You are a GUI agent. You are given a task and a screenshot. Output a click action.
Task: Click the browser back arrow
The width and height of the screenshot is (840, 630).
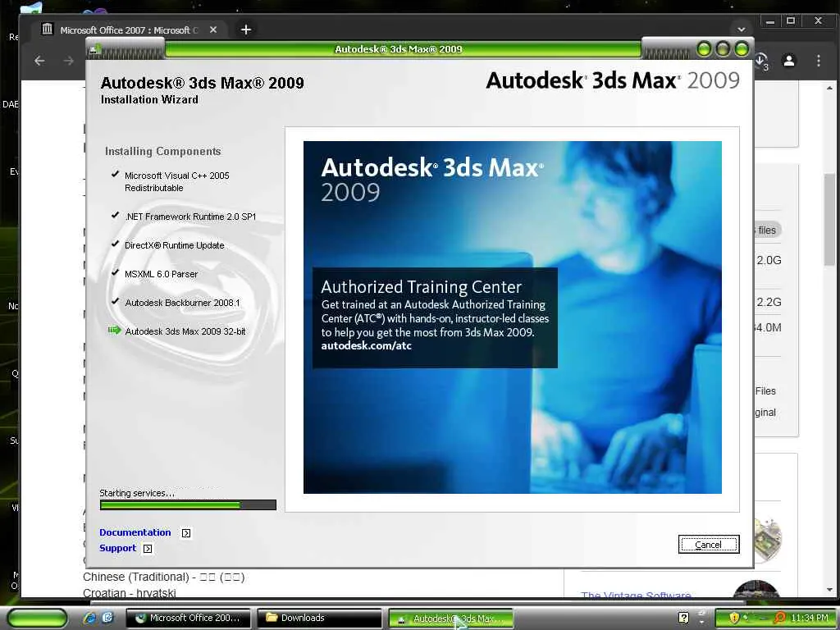(39, 61)
